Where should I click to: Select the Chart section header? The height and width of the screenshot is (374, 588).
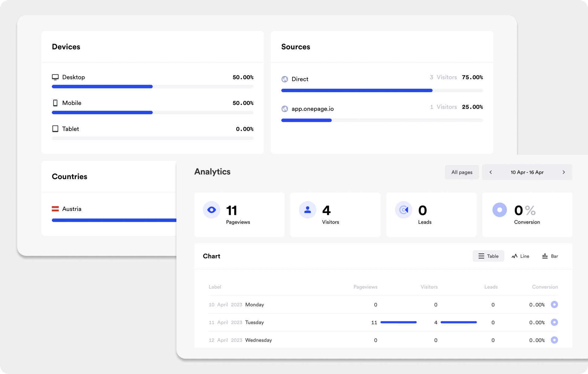point(211,256)
